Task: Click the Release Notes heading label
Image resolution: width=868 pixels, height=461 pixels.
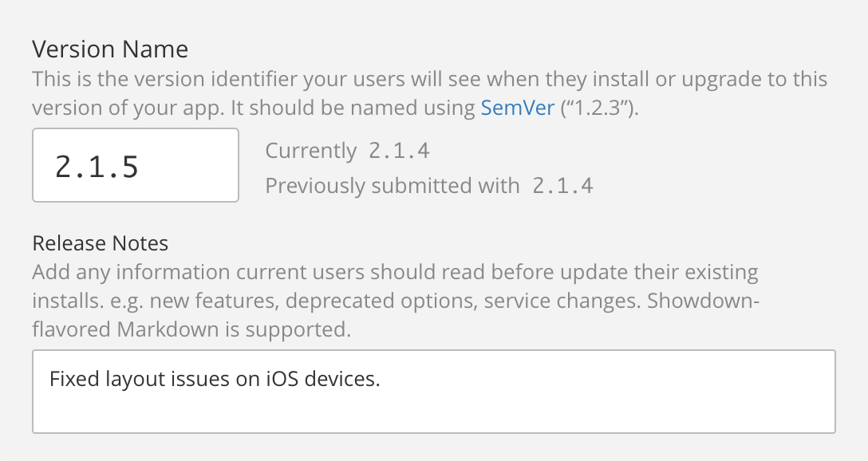Action: (101, 243)
